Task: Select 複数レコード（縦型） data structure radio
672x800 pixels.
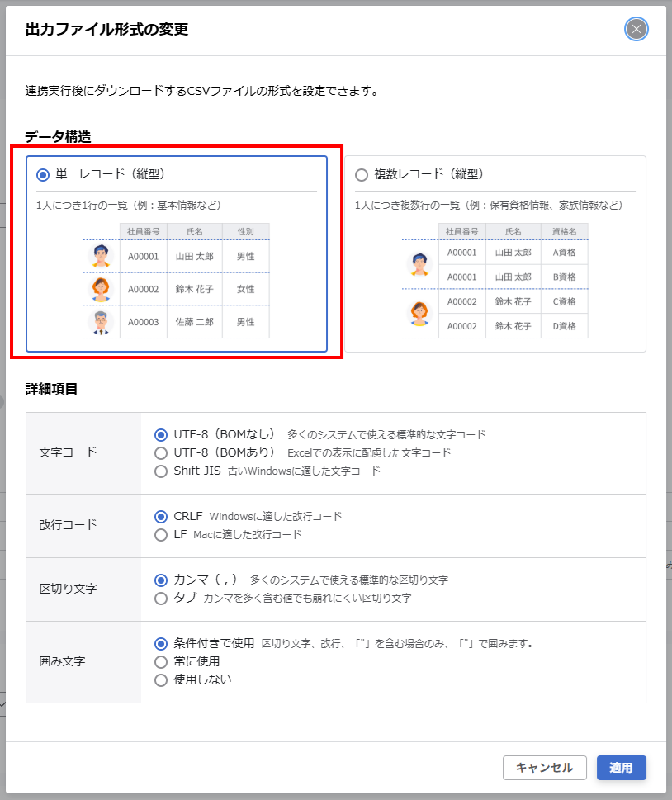Action: (362, 174)
